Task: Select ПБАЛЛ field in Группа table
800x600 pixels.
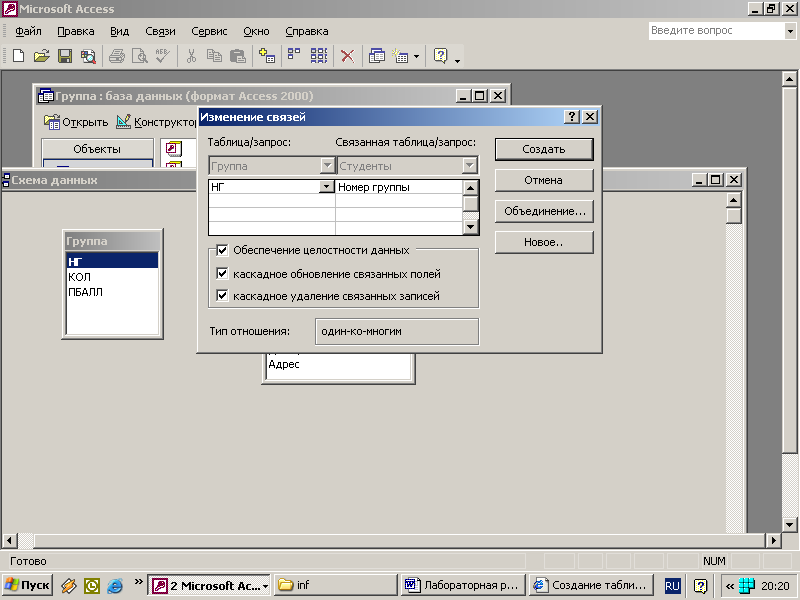Action: (112, 292)
